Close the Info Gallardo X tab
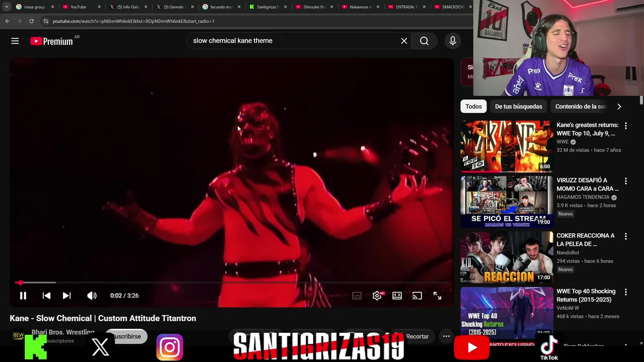This screenshot has height=362, width=644. point(145,7)
